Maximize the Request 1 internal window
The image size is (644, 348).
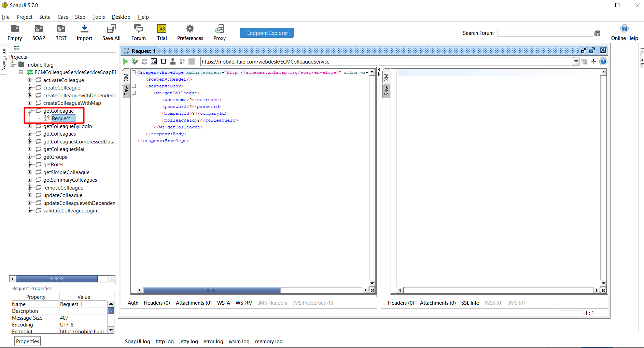tap(592, 51)
